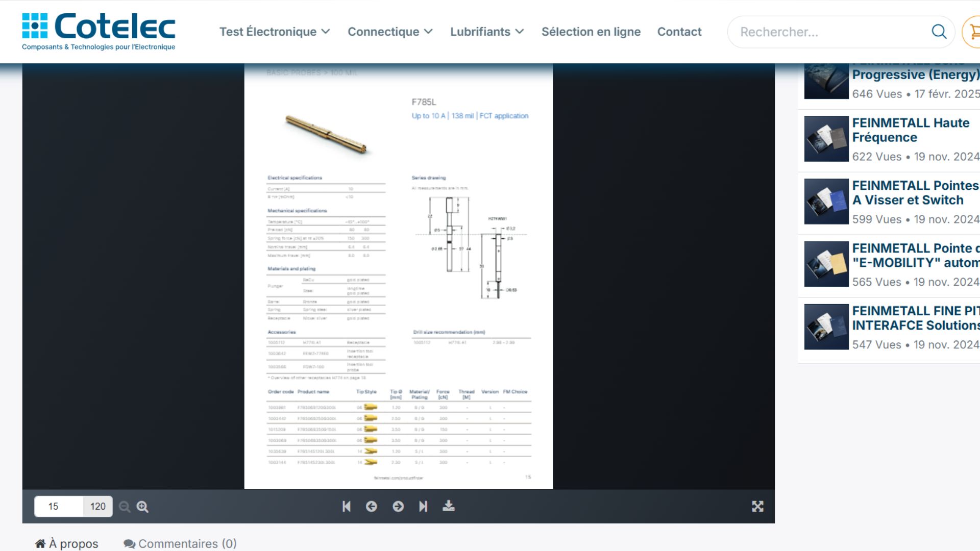Expand Test Électronique dropdown menu
This screenshot has width=980, height=551.
point(275,32)
